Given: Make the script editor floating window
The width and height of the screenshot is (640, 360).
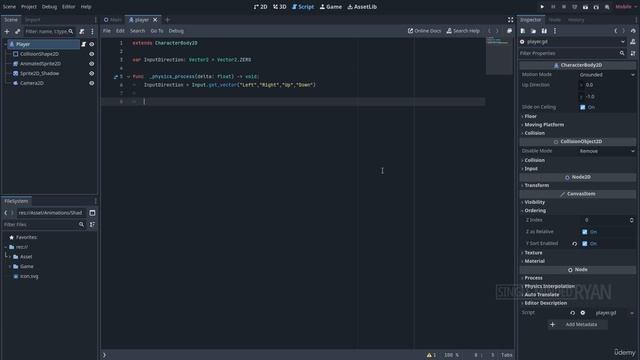Looking at the screenshot, I should pyautogui.click(x=509, y=31).
